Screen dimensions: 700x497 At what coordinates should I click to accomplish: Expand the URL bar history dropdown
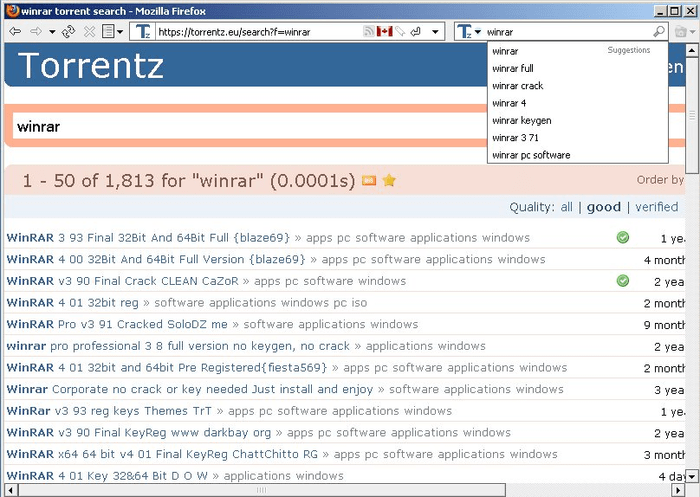(x=436, y=32)
